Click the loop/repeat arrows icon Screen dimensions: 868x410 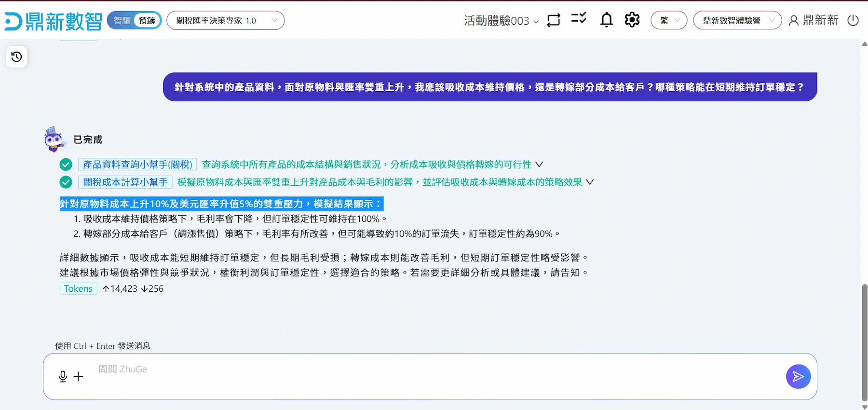(554, 20)
